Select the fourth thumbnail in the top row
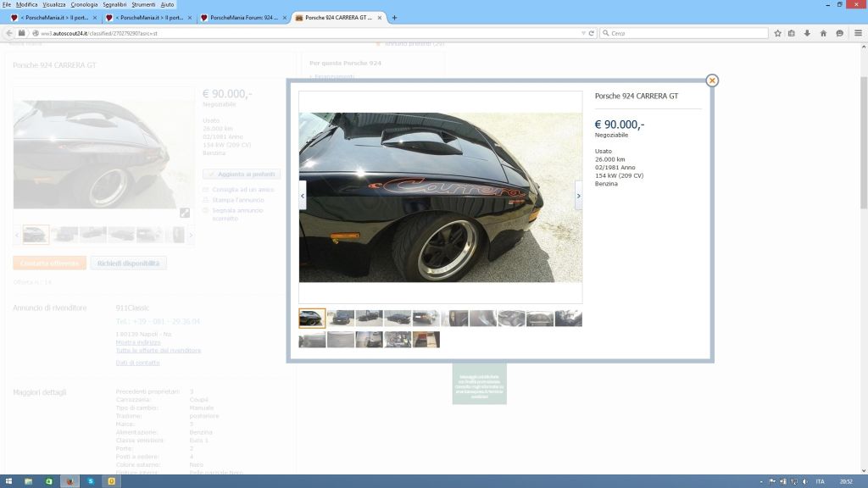This screenshot has width=868, height=488. click(398, 319)
